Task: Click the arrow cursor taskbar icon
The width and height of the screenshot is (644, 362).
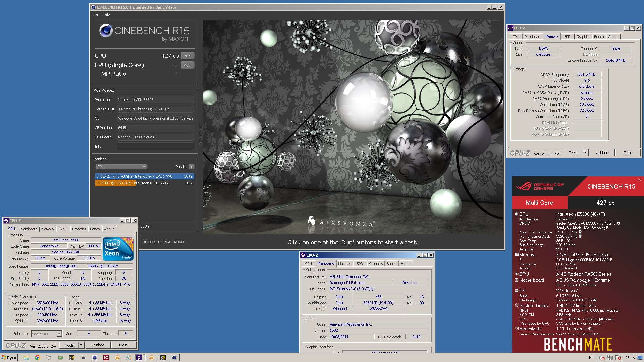Action: coord(49,358)
